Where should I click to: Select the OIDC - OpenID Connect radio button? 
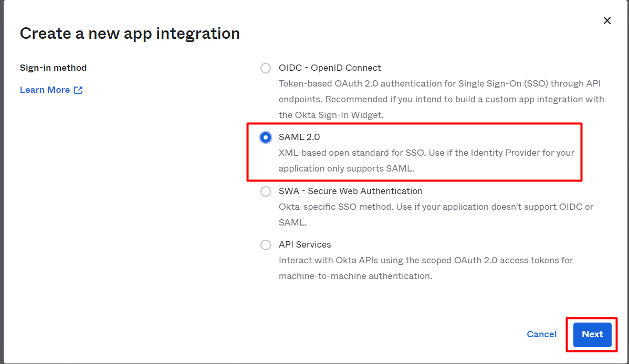(266, 68)
